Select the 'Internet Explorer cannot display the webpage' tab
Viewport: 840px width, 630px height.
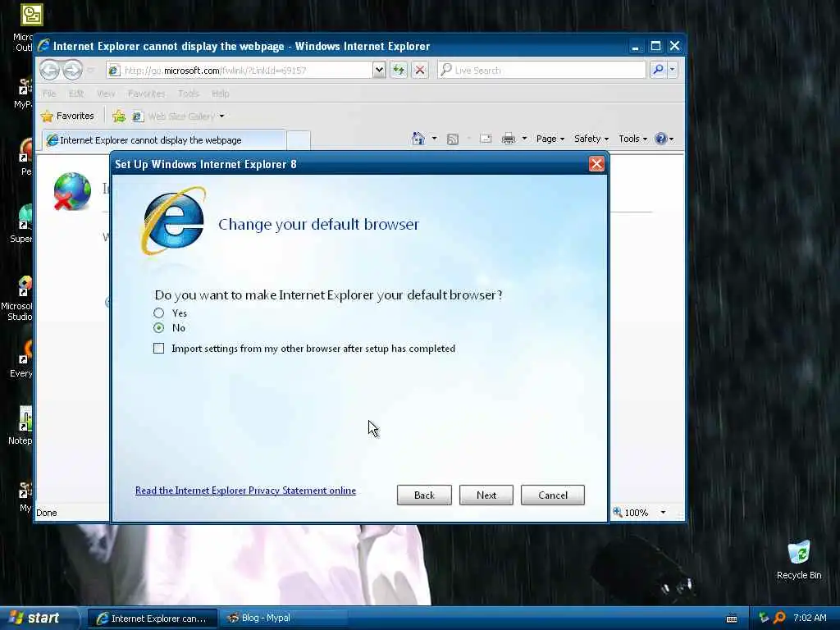pos(163,140)
